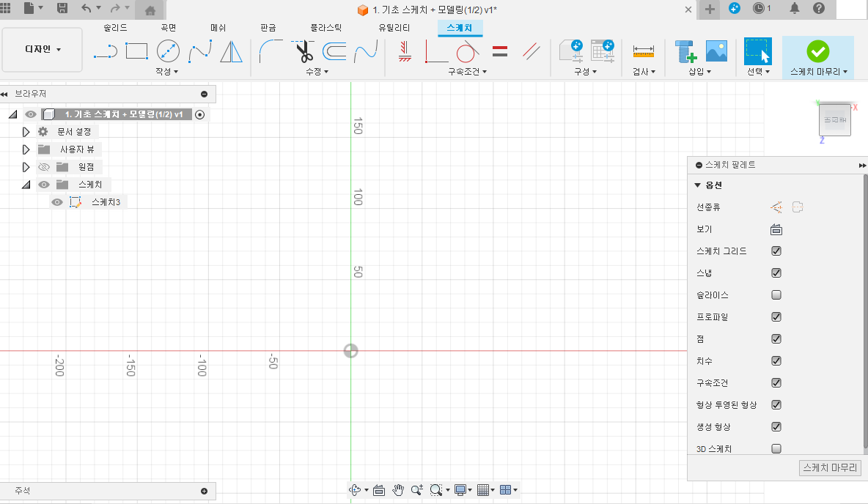This screenshot has height=504, width=868.
Task: Toggle the 형상 투영된 형상 checkbox
Action: tap(776, 404)
